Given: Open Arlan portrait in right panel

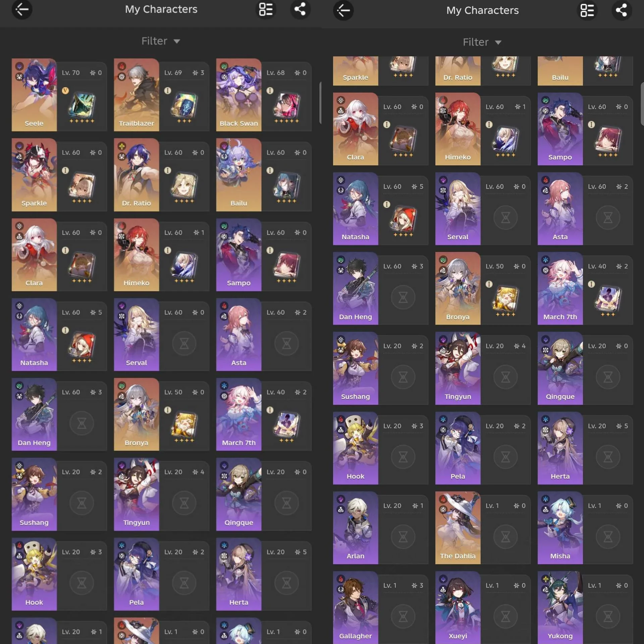Looking at the screenshot, I should [x=356, y=528].
